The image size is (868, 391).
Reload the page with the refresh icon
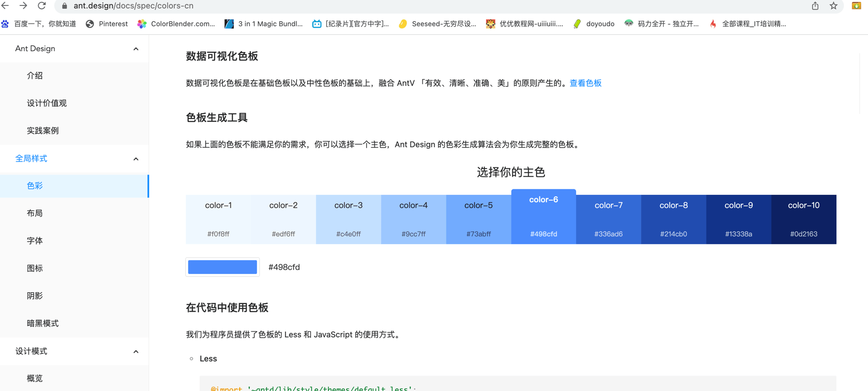(42, 5)
